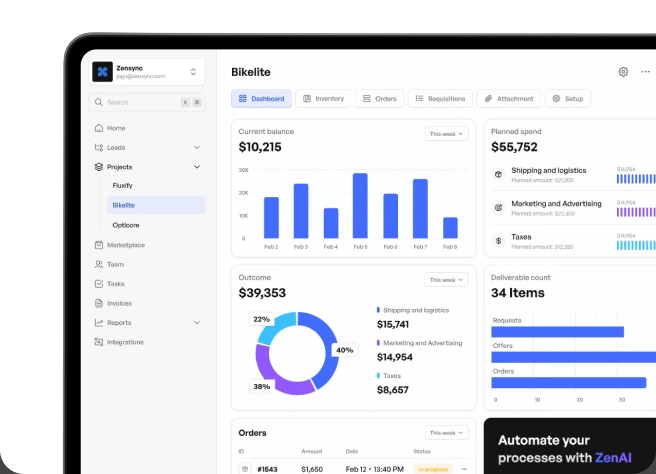Image resolution: width=656 pixels, height=474 pixels.
Task: Click the magnifier icon in search box
Action: 98,102
